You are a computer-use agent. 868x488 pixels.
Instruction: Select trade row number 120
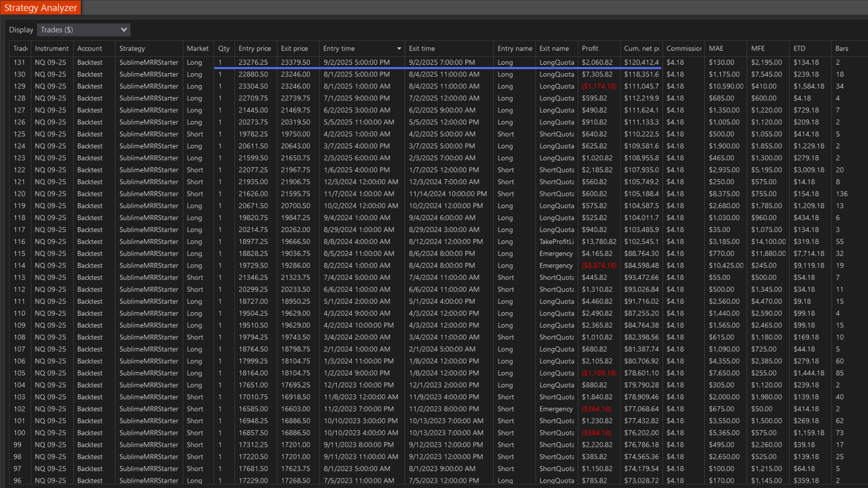tap(19, 194)
